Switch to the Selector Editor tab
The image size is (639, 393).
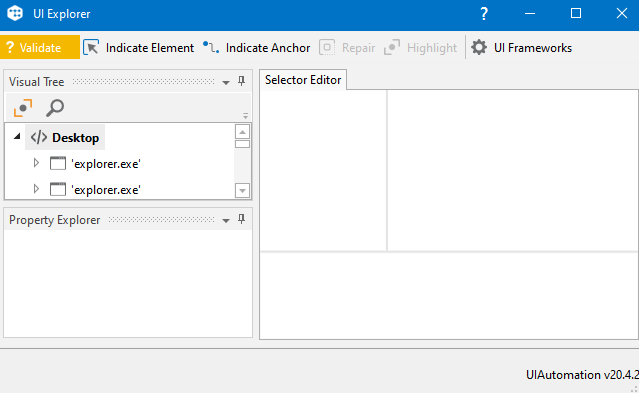(x=303, y=79)
